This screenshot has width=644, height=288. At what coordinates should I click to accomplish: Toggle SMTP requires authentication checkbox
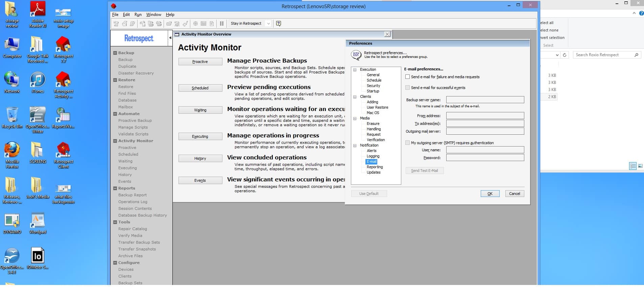[408, 143]
